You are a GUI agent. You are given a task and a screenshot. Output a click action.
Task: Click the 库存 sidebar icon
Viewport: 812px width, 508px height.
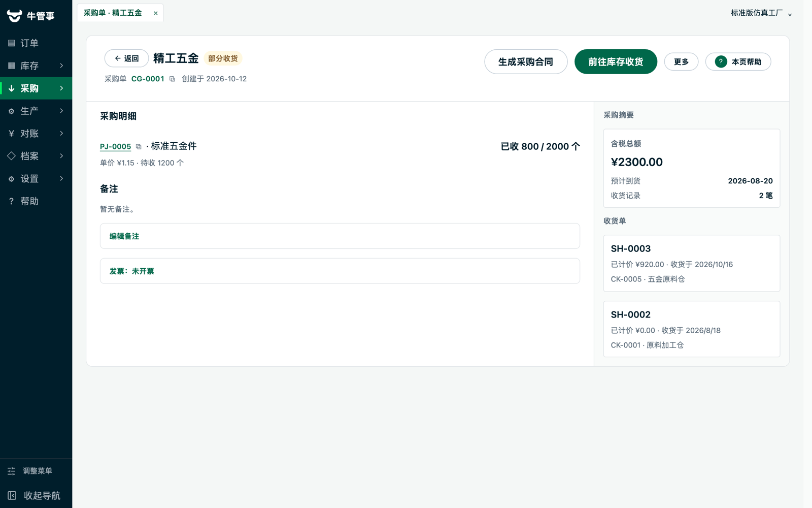coord(11,66)
